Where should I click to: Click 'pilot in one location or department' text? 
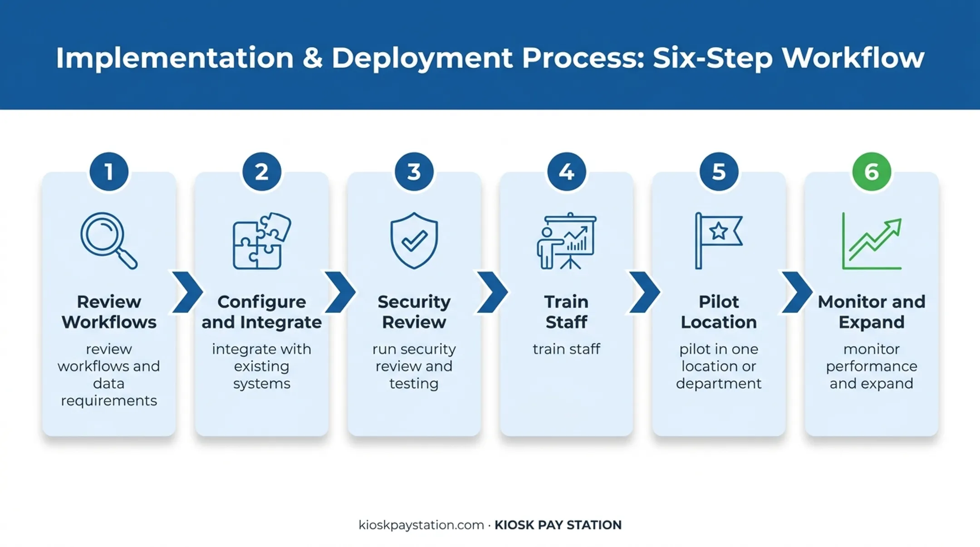(x=719, y=366)
